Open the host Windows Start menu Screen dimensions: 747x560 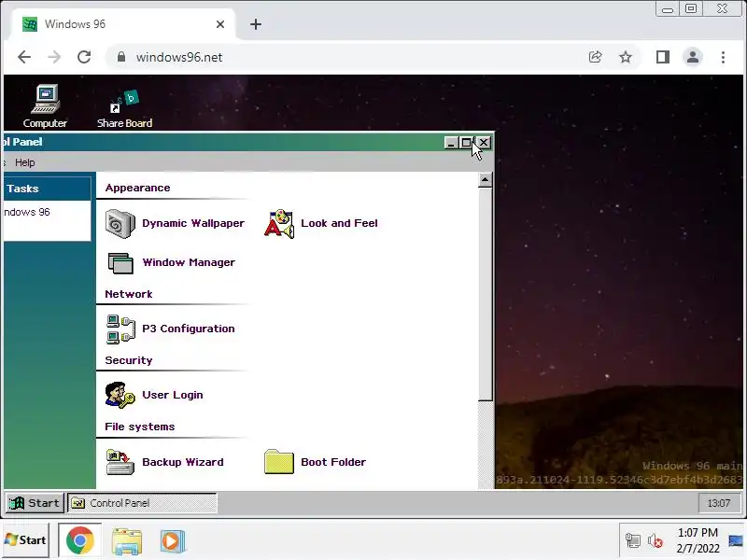pos(25,540)
